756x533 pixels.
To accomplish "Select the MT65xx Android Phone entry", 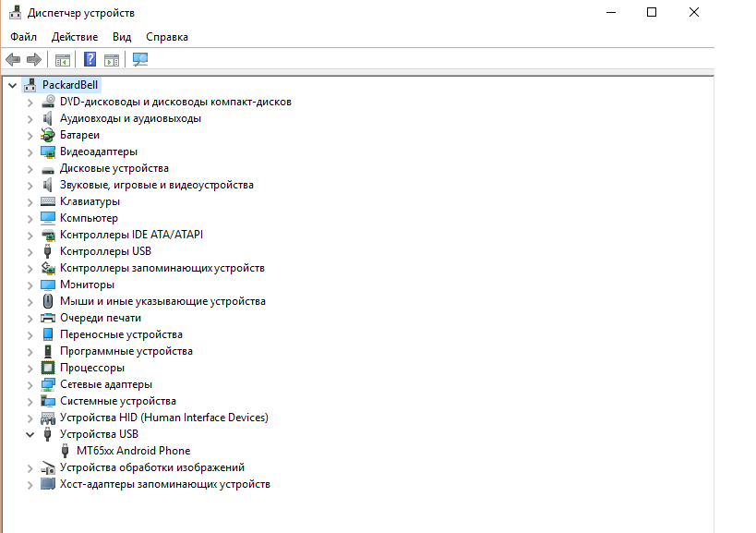I will point(133,451).
